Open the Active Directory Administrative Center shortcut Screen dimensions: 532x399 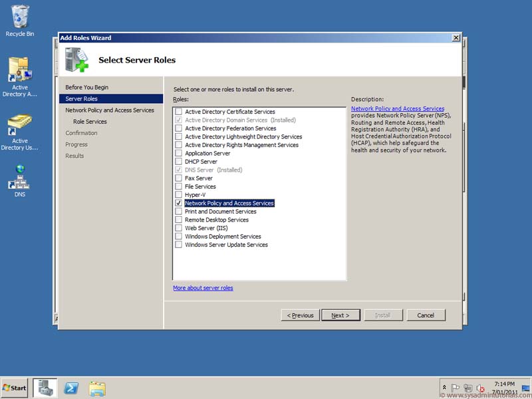(x=20, y=76)
